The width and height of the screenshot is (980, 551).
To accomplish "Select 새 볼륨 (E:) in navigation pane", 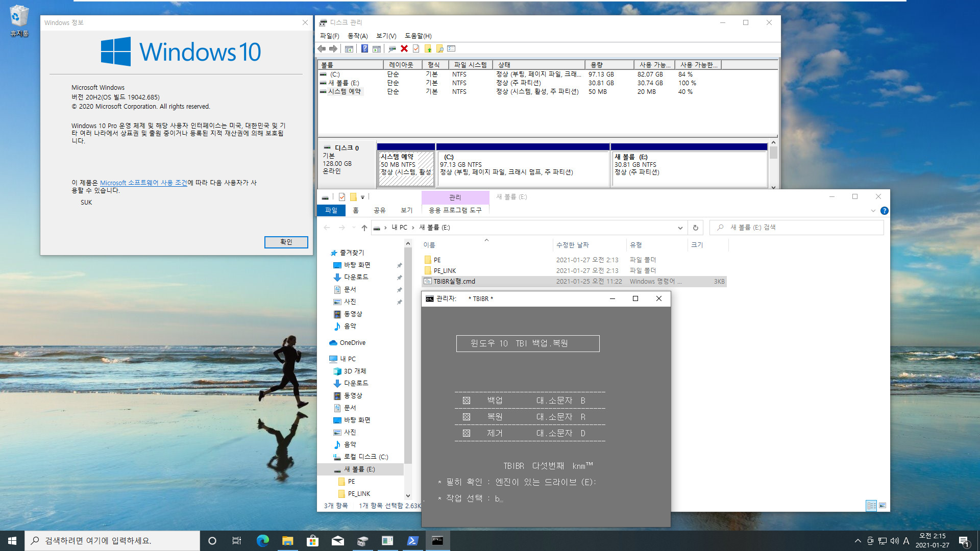I will click(x=359, y=469).
